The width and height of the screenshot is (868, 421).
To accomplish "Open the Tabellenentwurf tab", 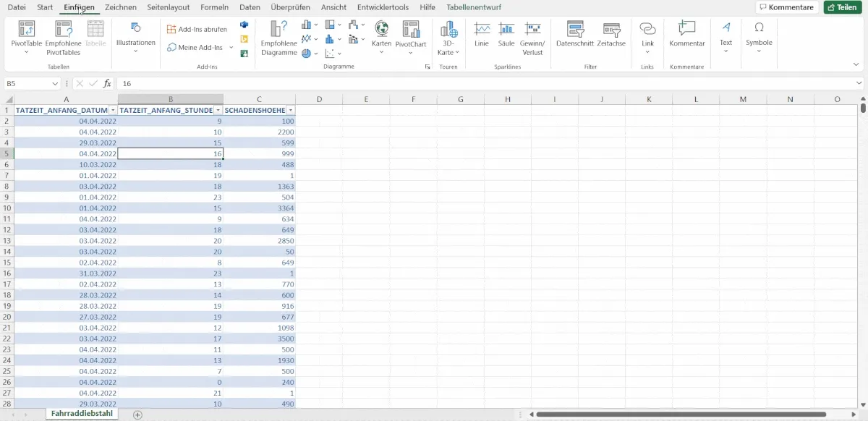I will pos(474,7).
